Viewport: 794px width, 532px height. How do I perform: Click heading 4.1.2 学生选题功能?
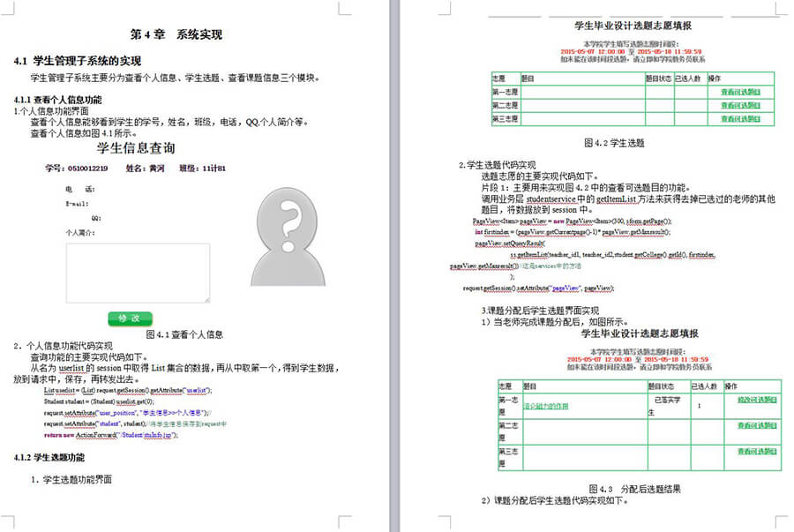(x=49, y=458)
